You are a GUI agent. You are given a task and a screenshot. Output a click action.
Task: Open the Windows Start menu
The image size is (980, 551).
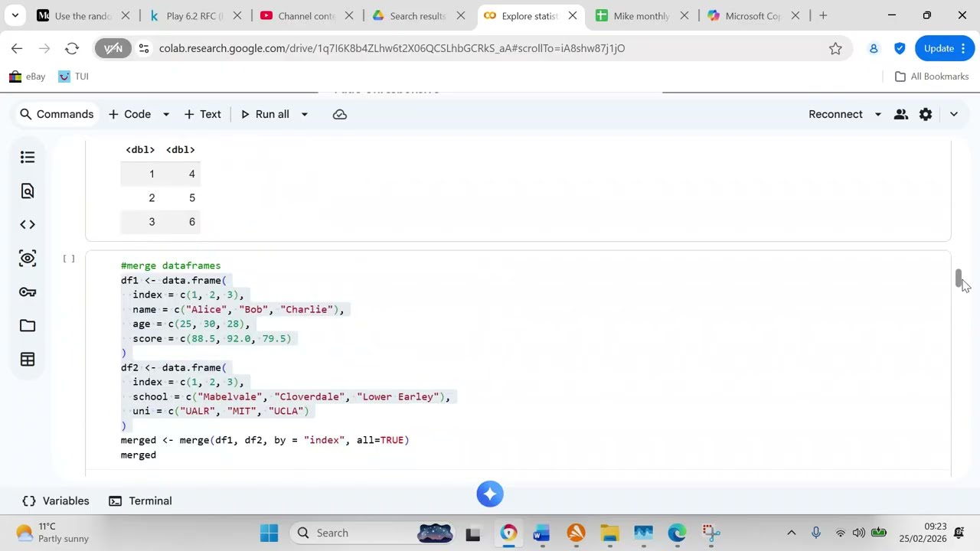pyautogui.click(x=269, y=533)
